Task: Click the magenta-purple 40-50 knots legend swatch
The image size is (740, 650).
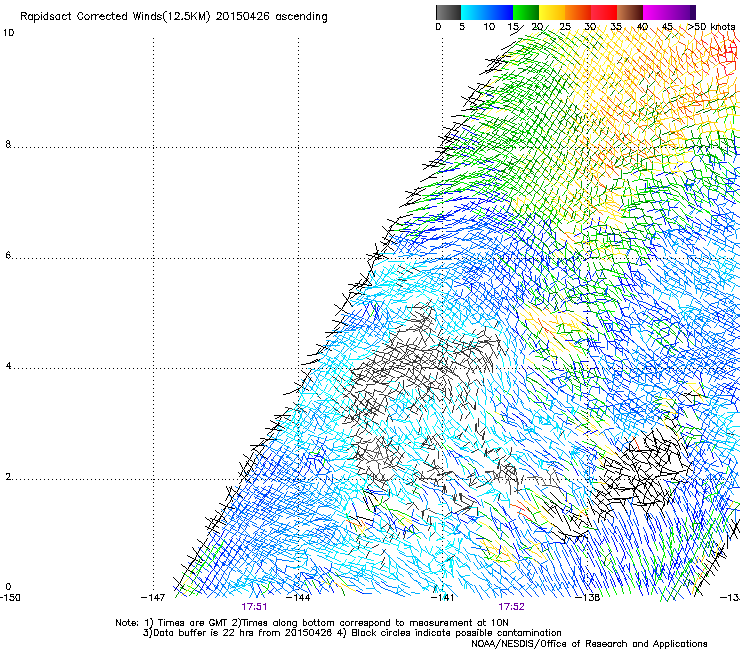Action: [669, 12]
